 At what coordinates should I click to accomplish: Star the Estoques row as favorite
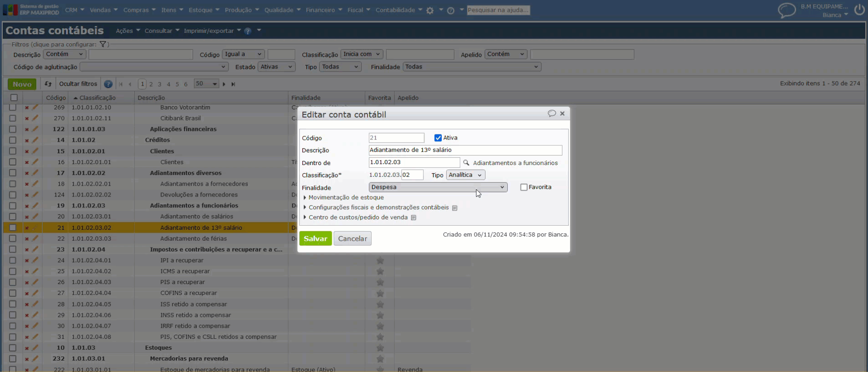[x=380, y=348]
